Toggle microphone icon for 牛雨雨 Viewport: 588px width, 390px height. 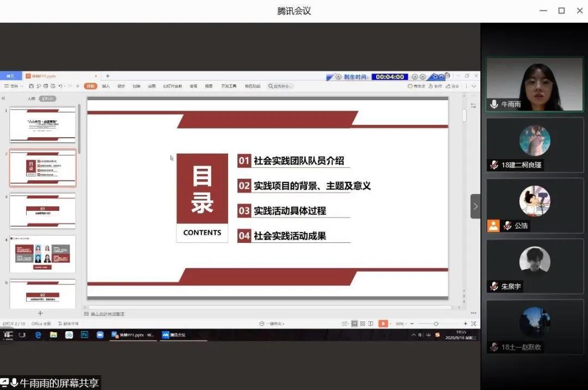coord(494,104)
